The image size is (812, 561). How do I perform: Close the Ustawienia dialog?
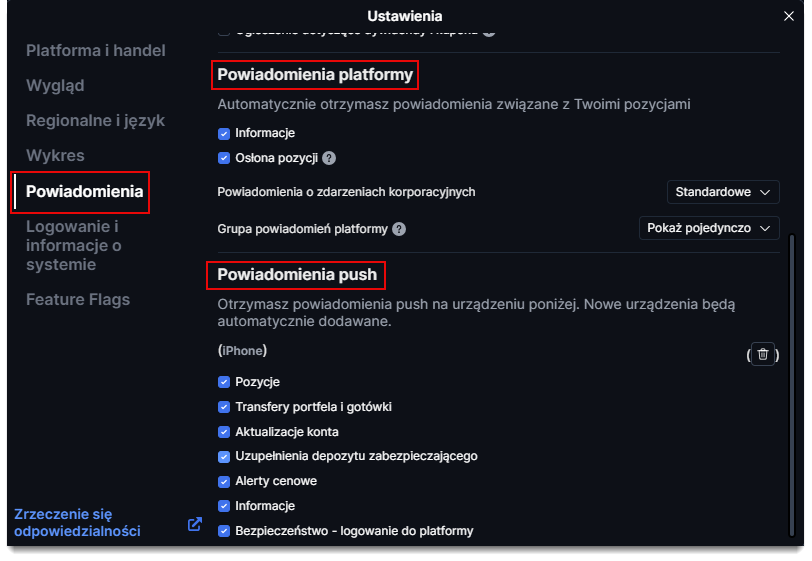tap(788, 16)
